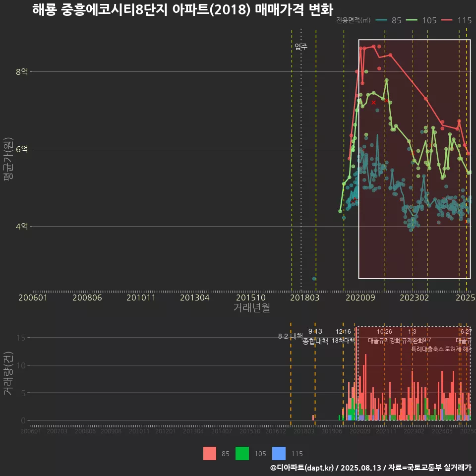This screenshot has height=476, width=476.
Task: Click the 특례대출축소 policy label
Action: coord(427,349)
